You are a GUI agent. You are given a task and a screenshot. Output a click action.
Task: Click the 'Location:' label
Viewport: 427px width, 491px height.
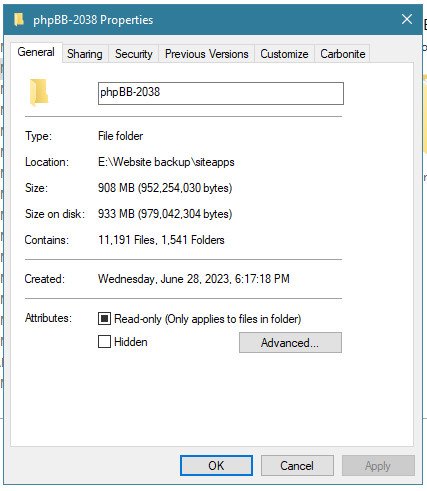pyautogui.click(x=47, y=162)
